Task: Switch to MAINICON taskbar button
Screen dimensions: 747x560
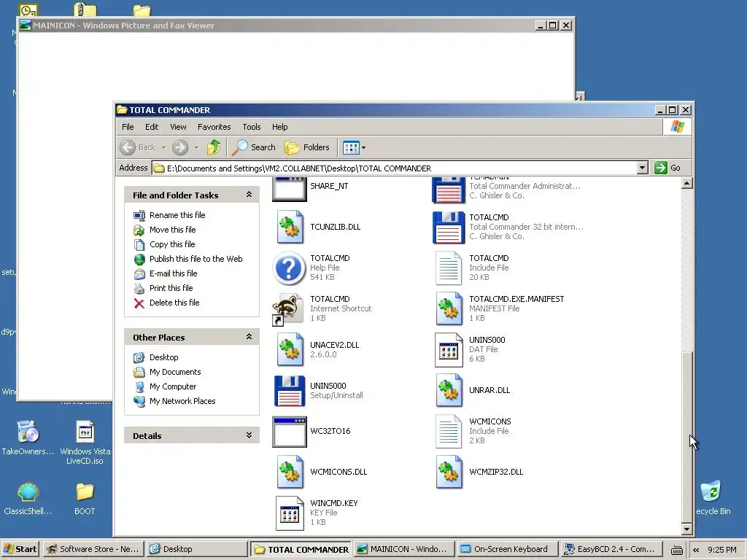Action: [403, 549]
